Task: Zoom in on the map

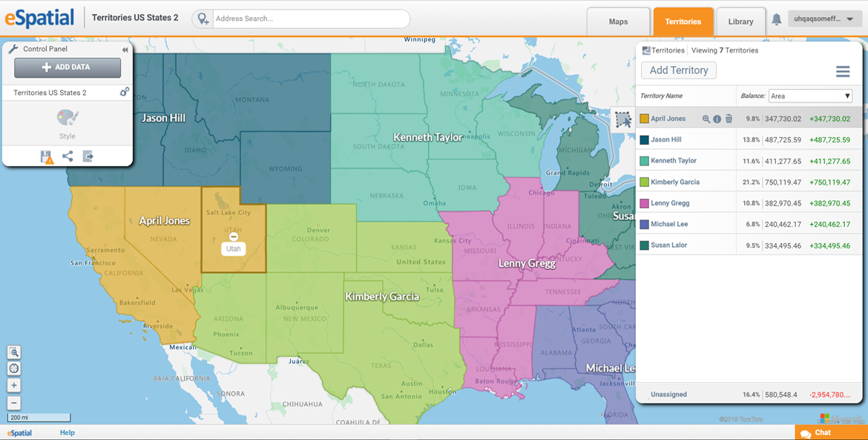Action: tap(14, 385)
